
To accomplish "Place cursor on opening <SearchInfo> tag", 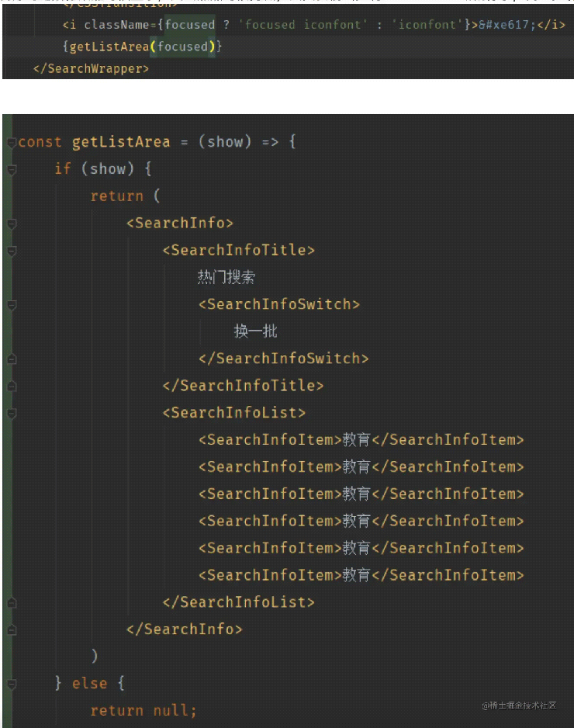I will pos(180,223).
